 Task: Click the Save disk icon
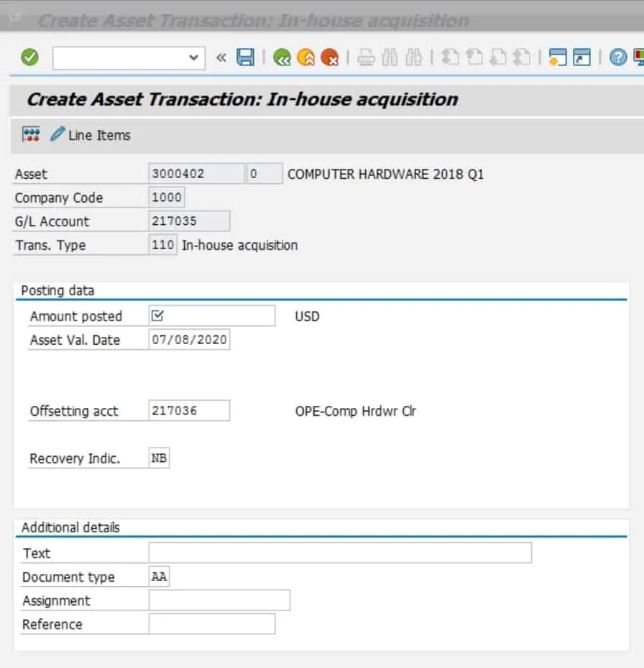pos(245,57)
